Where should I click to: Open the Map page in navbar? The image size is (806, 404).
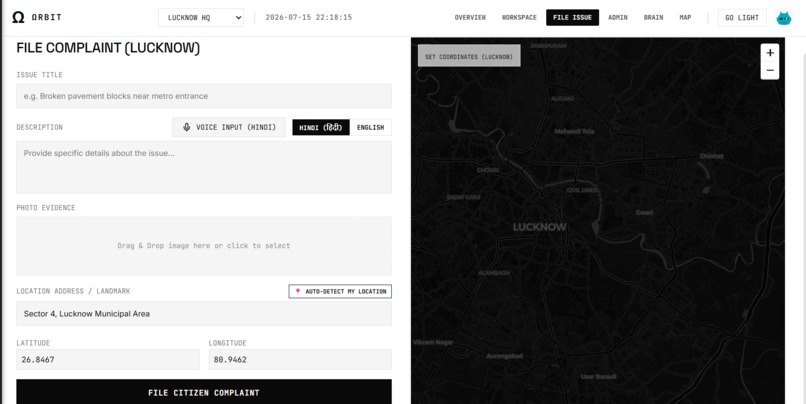click(x=685, y=17)
